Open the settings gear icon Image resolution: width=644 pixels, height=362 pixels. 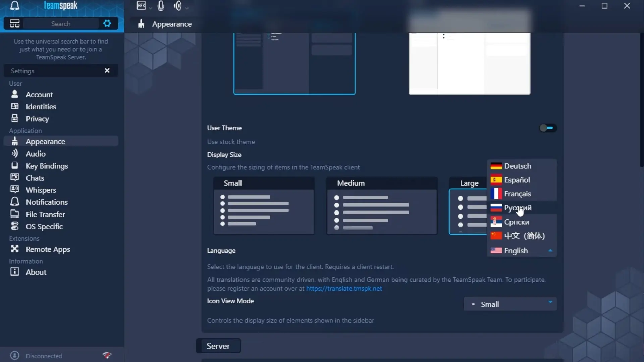point(107,23)
